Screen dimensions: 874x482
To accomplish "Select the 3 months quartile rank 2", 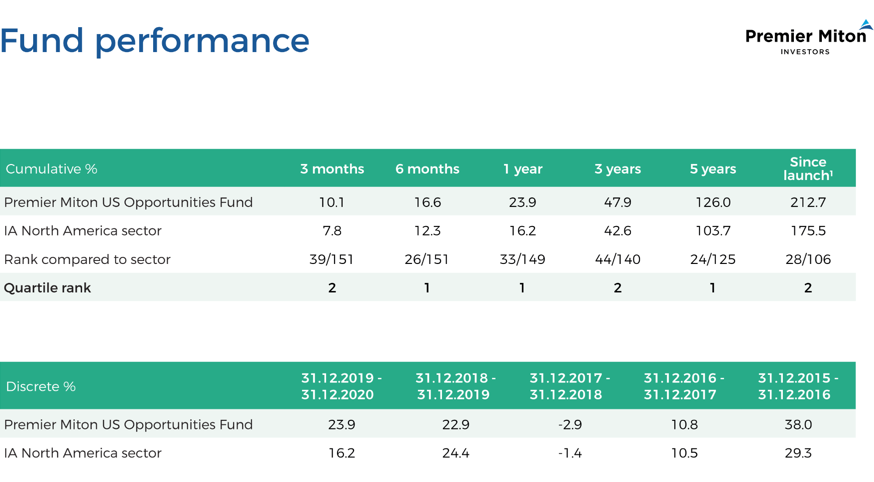I will tap(332, 288).
